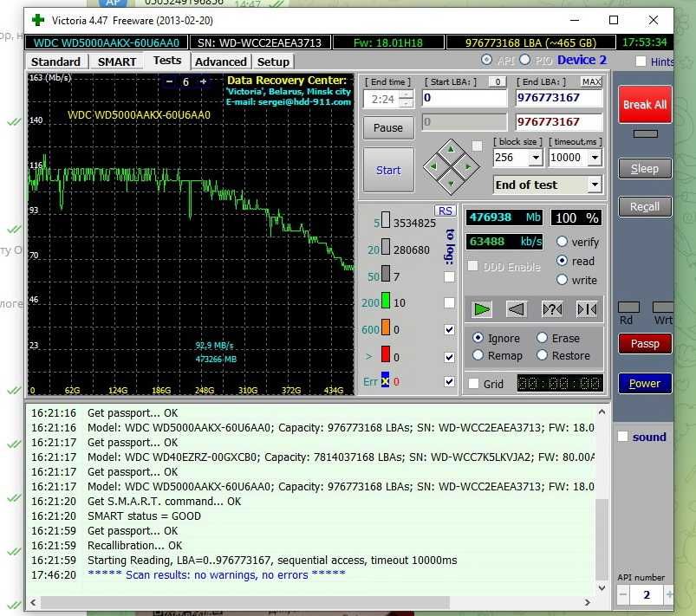Click the red Passp button
This screenshot has height=616, width=696.
(645, 344)
